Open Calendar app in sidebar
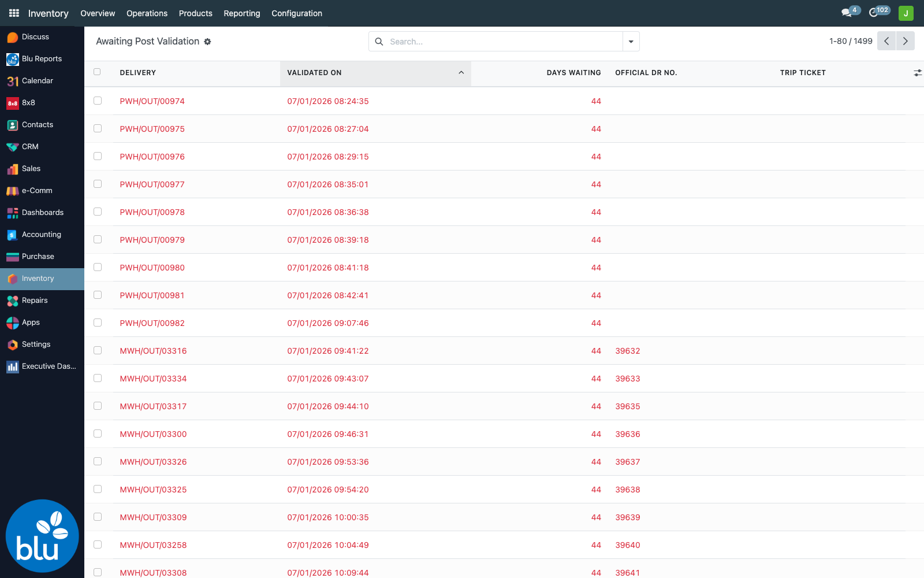This screenshot has height=578, width=924. tap(42, 81)
